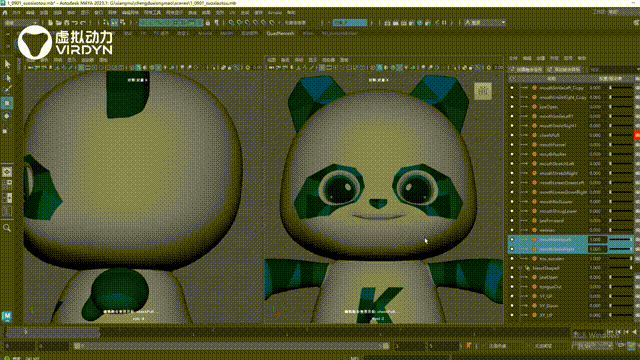The width and height of the screenshot is (640, 360).
Task: Activate the highlighted Move tool
Action: point(7,103)
